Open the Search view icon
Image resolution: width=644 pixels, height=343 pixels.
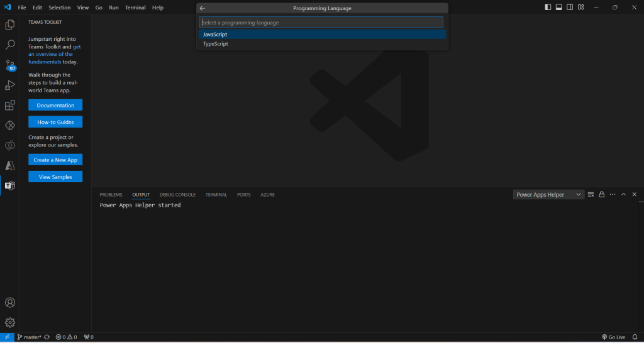click(x=10, y=45)
